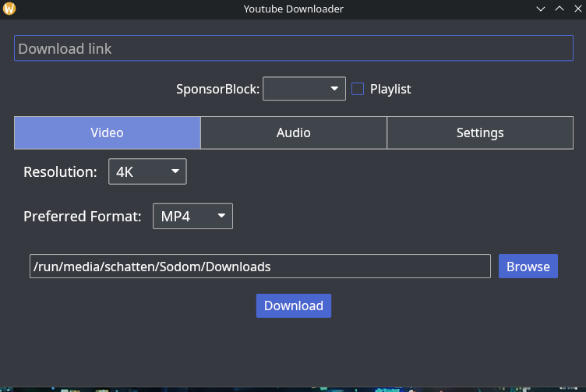Click the arrow icon beside 4K
Image resolution: width=586 pixels, height=392 pixels.
tap(175, 172)
